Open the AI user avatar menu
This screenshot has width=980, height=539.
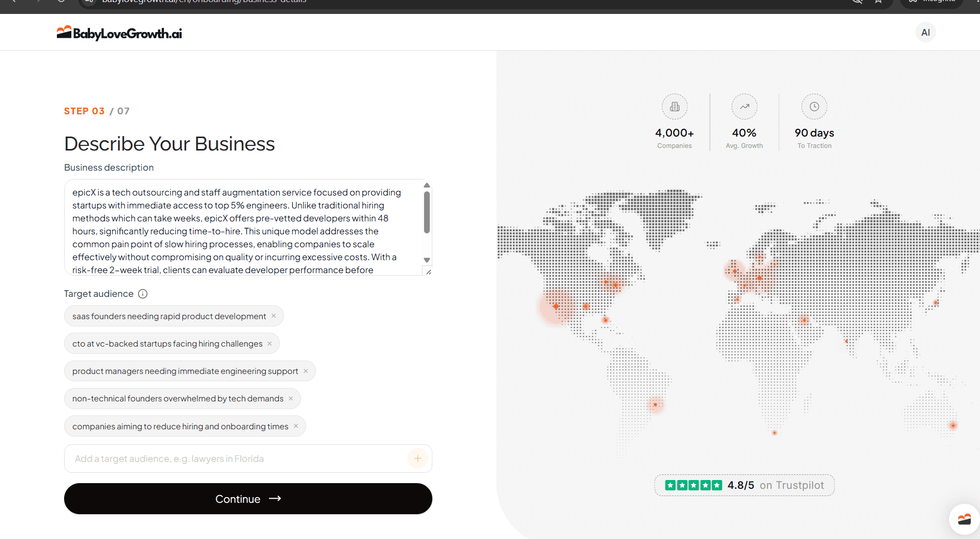click(925, 32)
